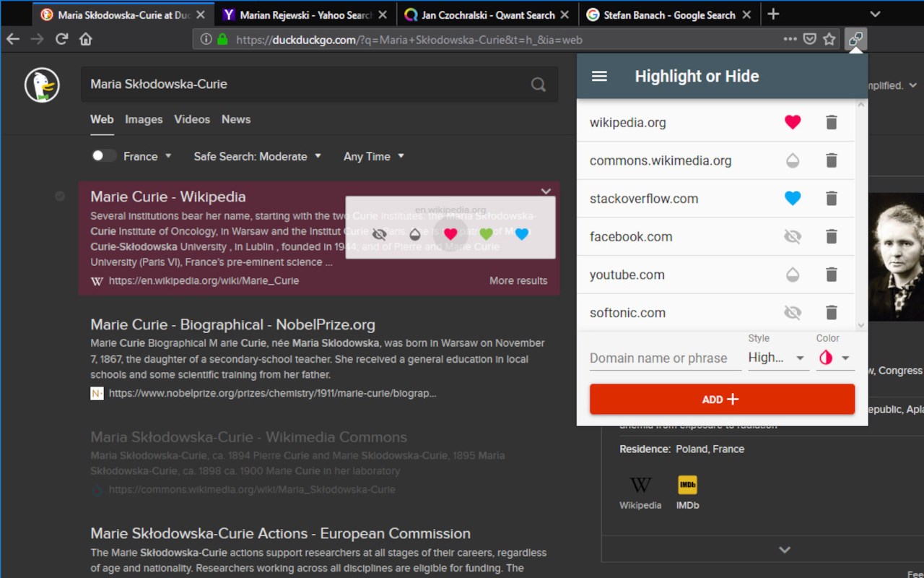Open the Safe Search: Moderate dropdown
Screen dimensions: 924x578
[258, 156]
